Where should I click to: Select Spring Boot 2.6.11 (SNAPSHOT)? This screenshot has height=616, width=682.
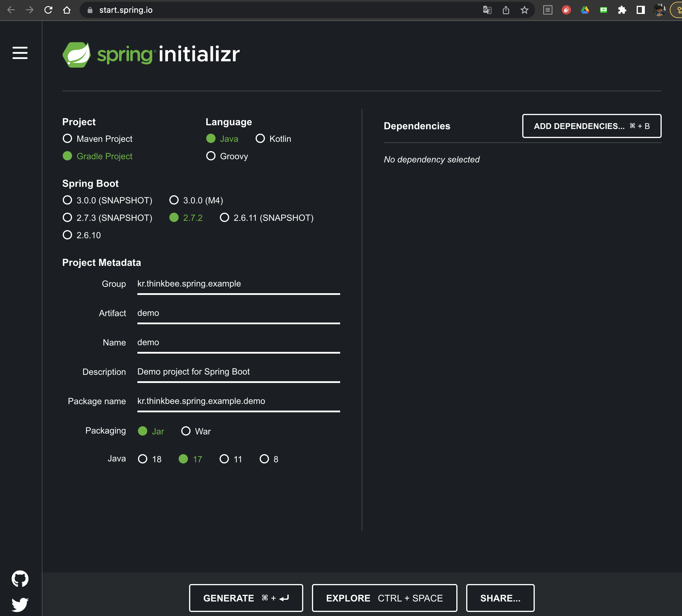pos(267,218)
